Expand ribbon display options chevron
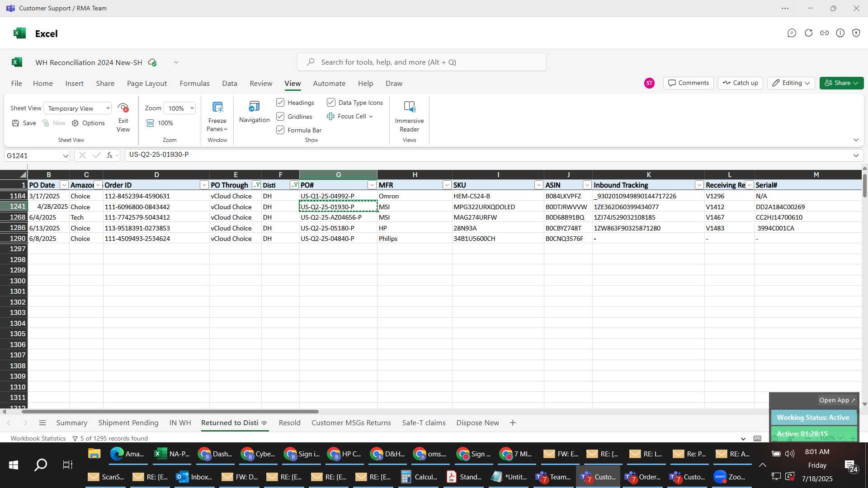Image resolution: width=868 pixels, height=488 pixels. click(x=856, y=140)
